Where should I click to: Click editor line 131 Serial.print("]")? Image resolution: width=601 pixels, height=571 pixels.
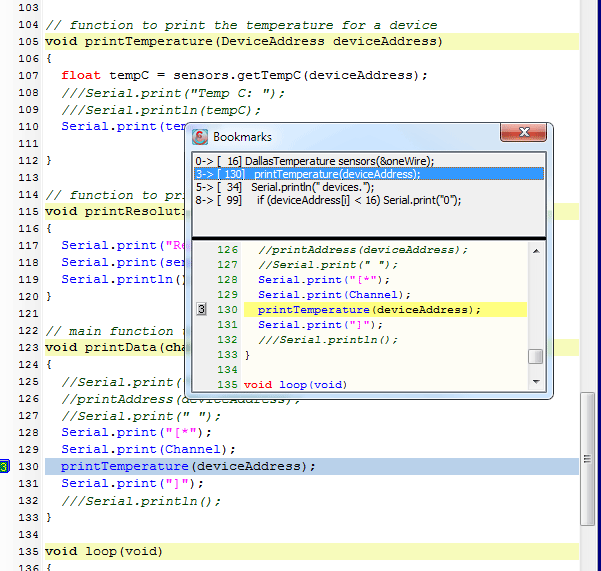(132, 483)
